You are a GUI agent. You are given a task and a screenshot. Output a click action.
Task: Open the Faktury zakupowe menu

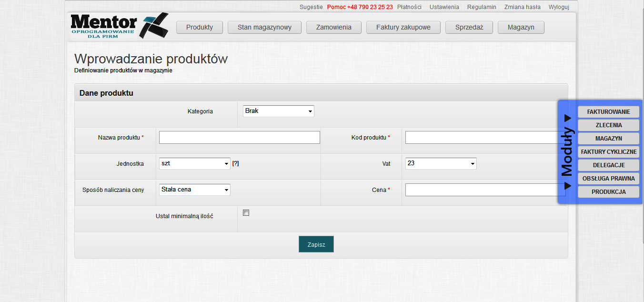(x=403, y=28)
